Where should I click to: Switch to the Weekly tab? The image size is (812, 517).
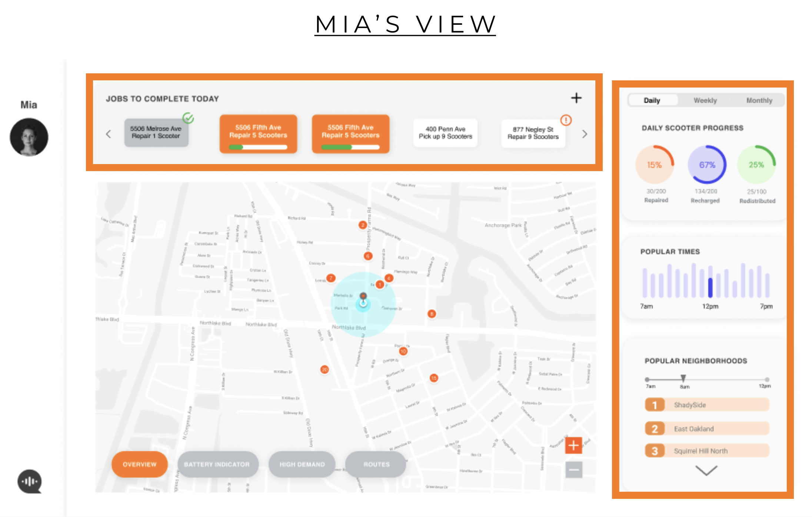point(705,100)
